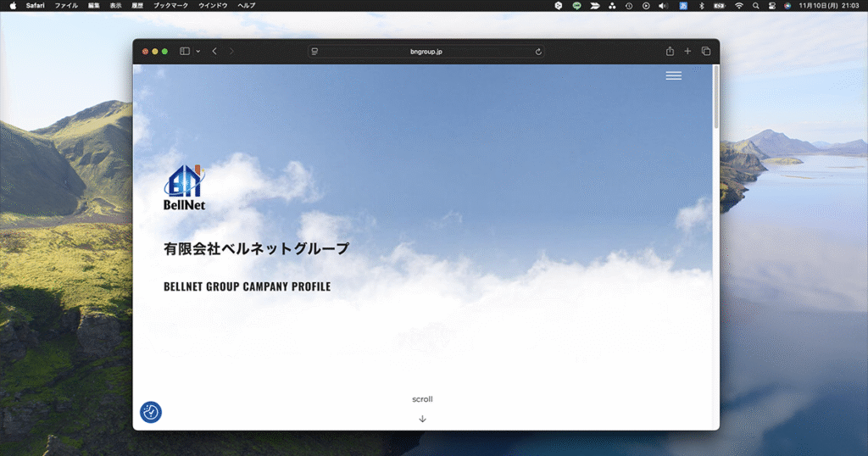The height and width of the screenshot is (456, 868).
Task: Go back with the Safari back arrow
Action: (214, 52)
